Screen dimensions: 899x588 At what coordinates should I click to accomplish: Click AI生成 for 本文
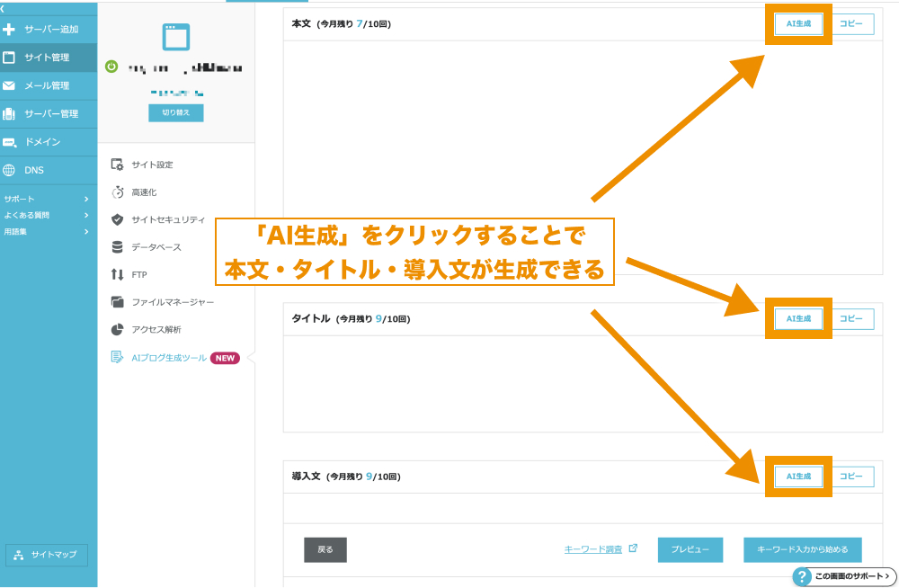798,24
